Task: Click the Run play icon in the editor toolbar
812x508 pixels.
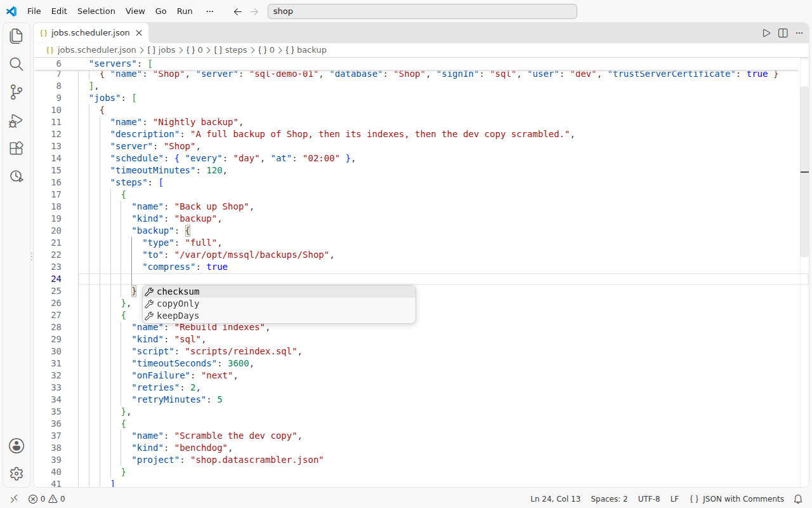Action: click(x=766, y=33)
